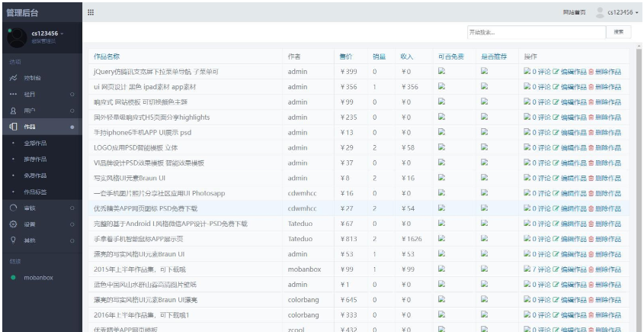Click the red trash icon for 写实风格UI元素Braun UI
Viewport: 644px width, 332px height.
[591, 178]
